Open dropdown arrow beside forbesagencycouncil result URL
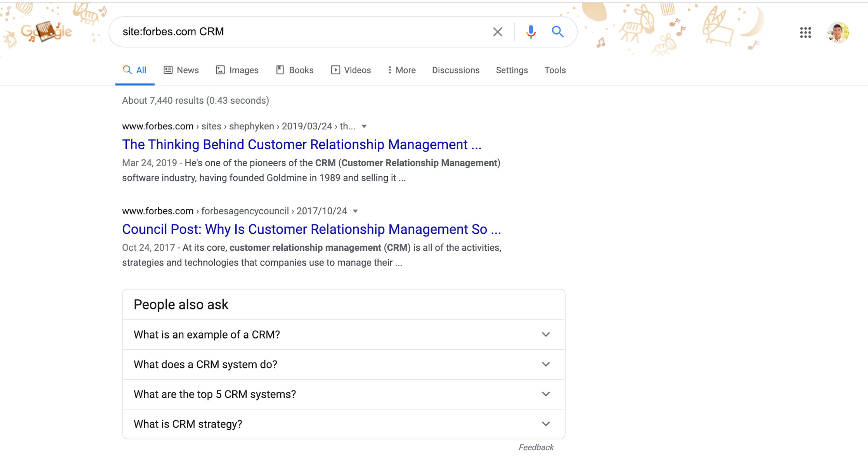The image size is (868, 470). tap(355, 211)
